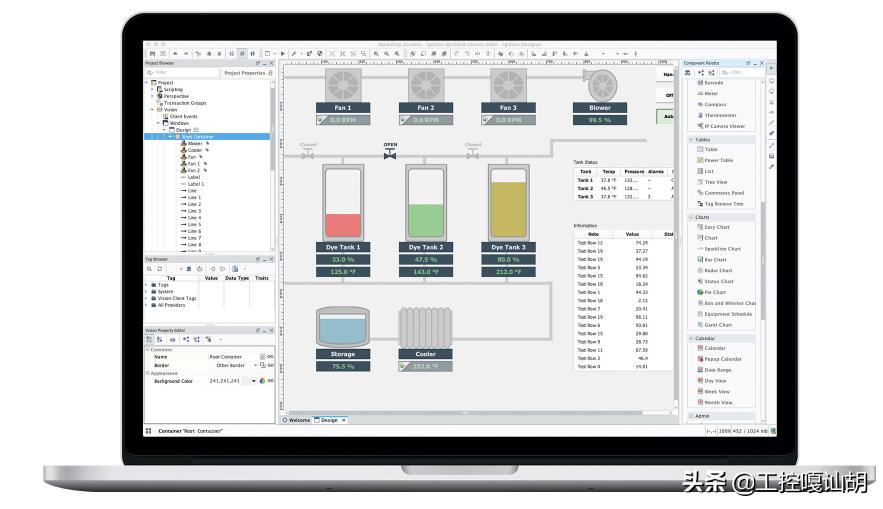Toggle the first sort mode in Property Editor
883x509 pixels.
[149, 340]
